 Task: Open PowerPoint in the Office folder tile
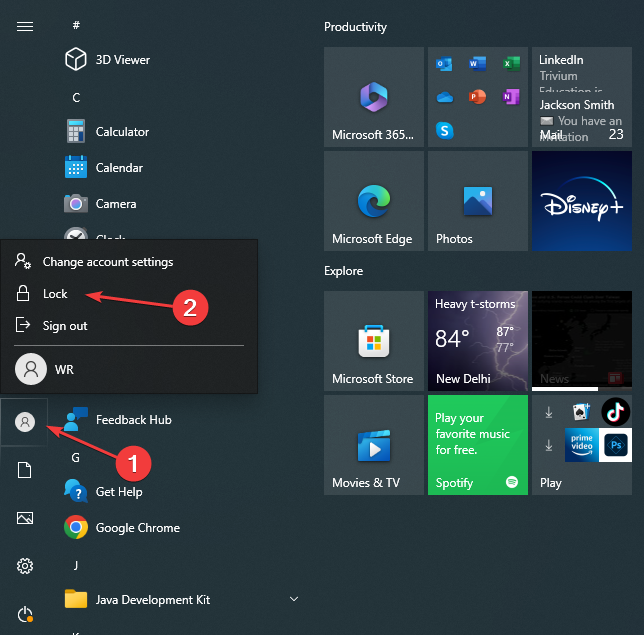pos(478,97)
